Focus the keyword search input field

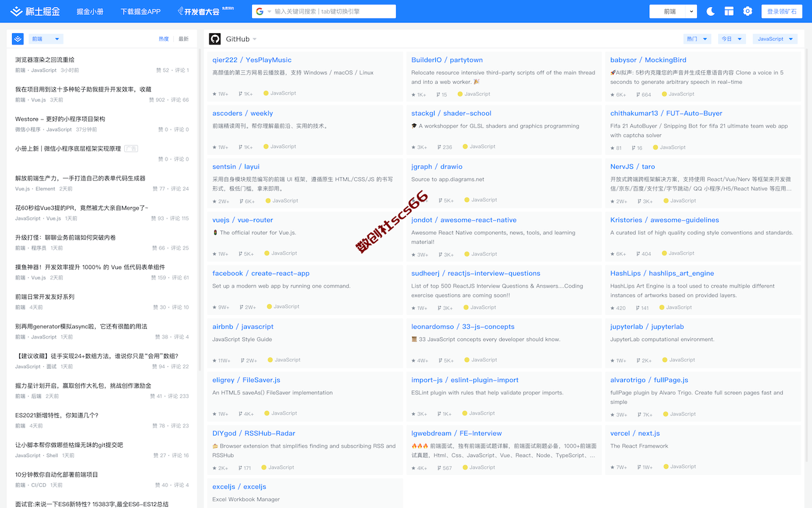pyautogui.click(x=333, y=11)
